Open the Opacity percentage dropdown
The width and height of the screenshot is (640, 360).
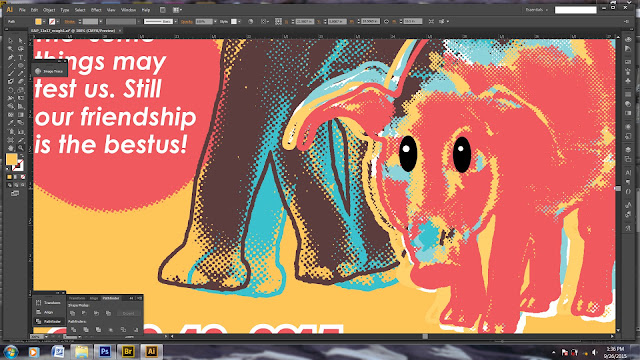click(x=215, y=22)
